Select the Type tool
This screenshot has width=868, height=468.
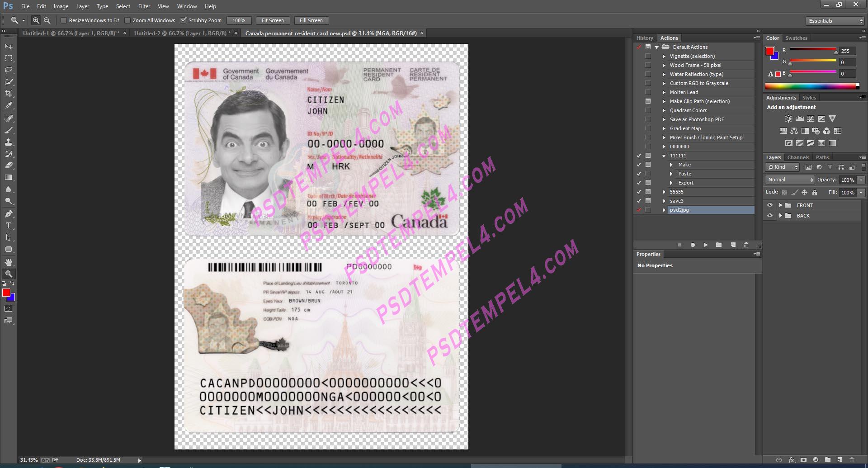click(9, 225)
